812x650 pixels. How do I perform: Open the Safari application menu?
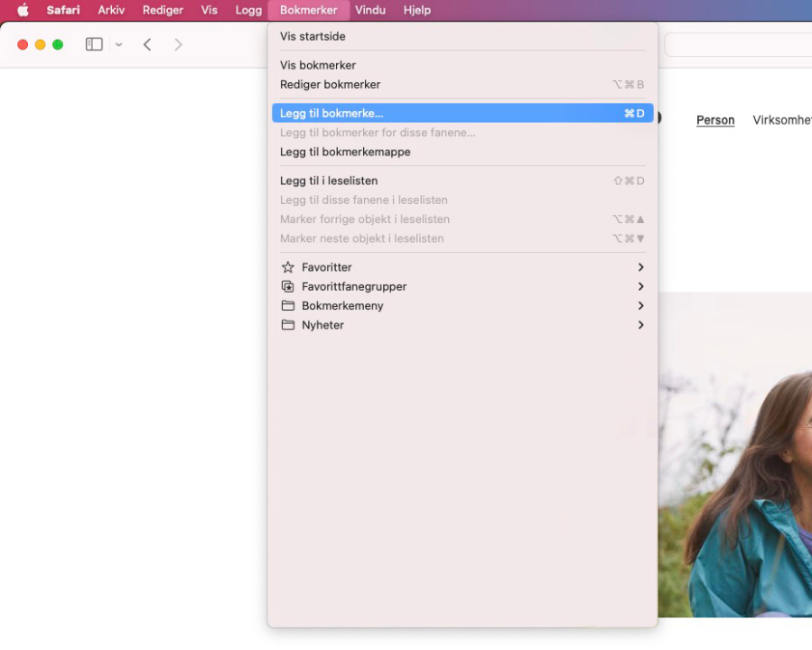tap(63, 10)
